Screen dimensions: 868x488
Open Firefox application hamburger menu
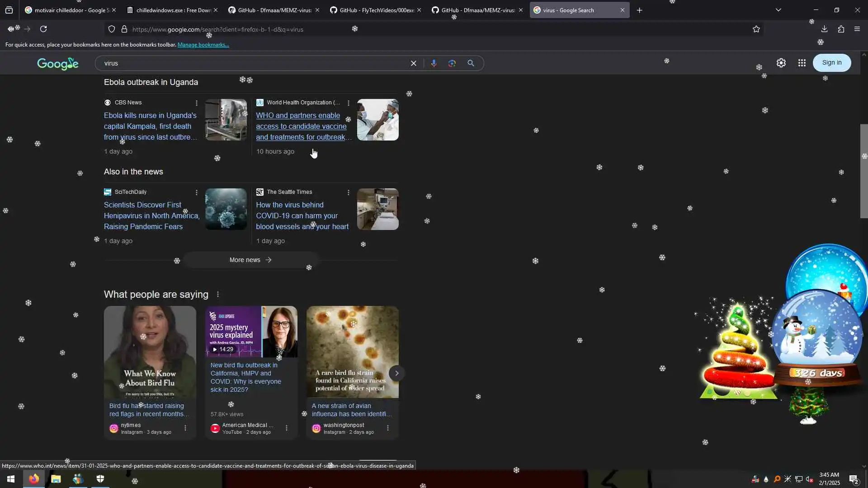[x=857, y=29]
